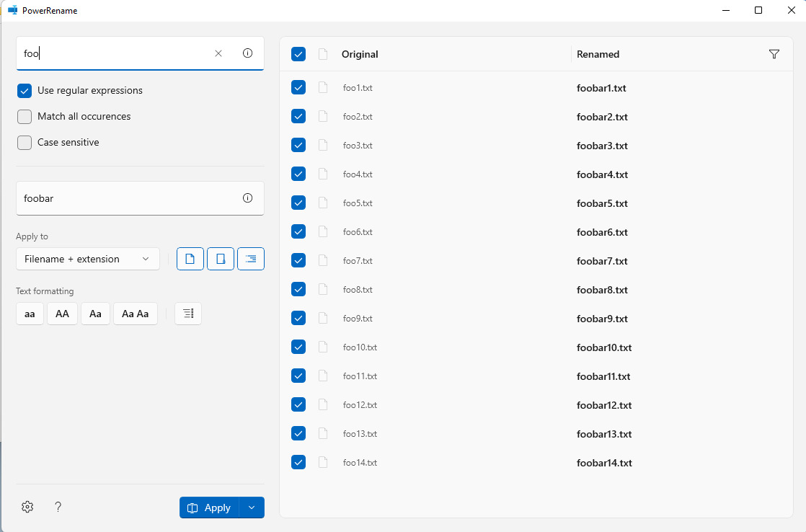Click the help question mark icon
This screenshot has width=806, height=532.
[58, 507]
